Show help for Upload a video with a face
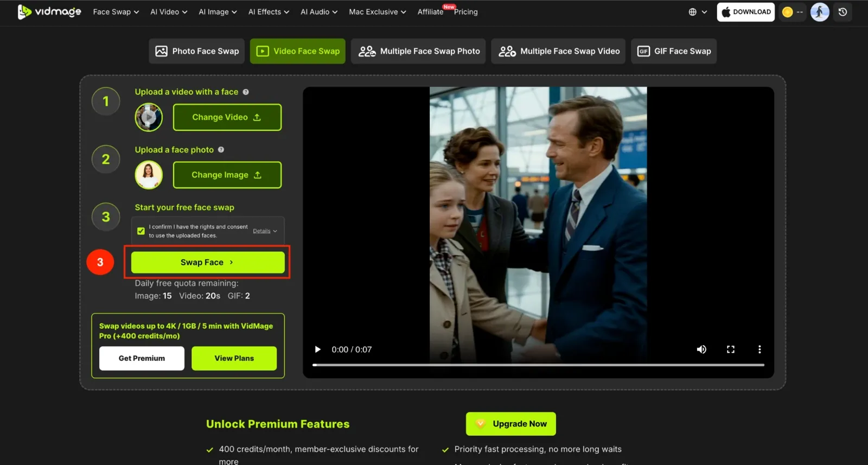 [x=246, y=92]
